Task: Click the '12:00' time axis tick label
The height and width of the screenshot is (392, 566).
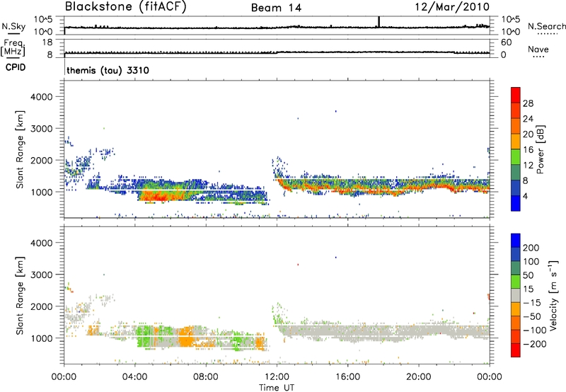Action: [x=277, y=377]
